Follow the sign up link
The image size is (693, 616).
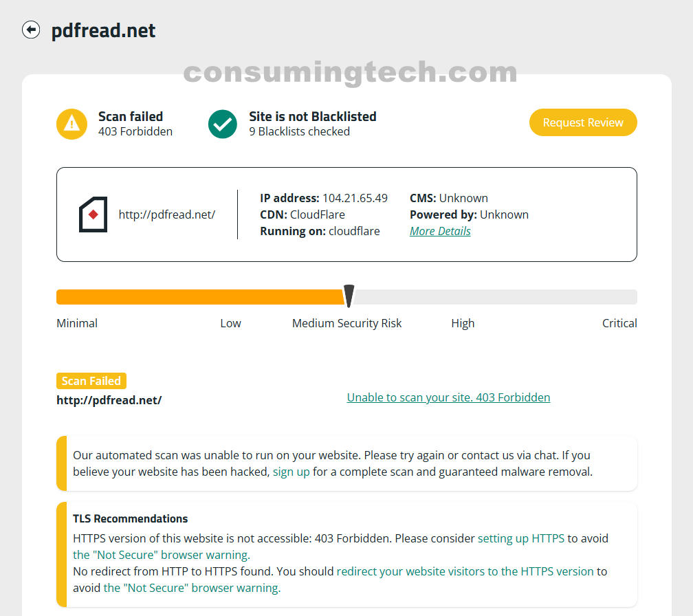coord(291,472)
